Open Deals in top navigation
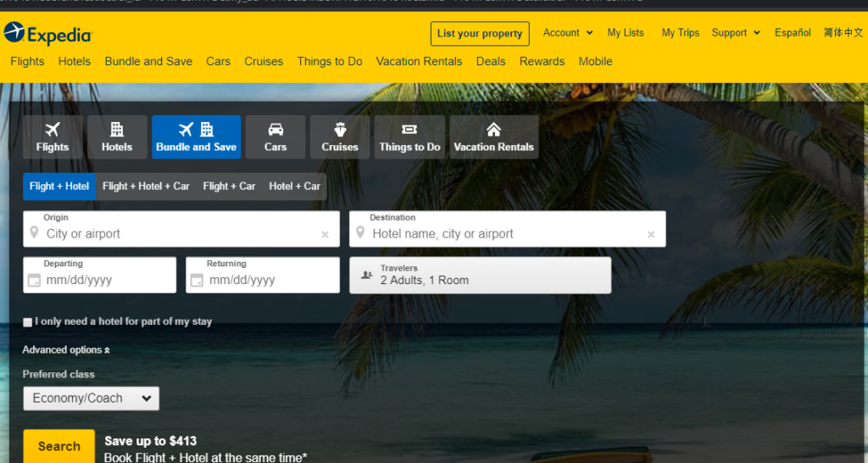The width and height of the screenshot is (868, 463). click(x=491, y=61)
